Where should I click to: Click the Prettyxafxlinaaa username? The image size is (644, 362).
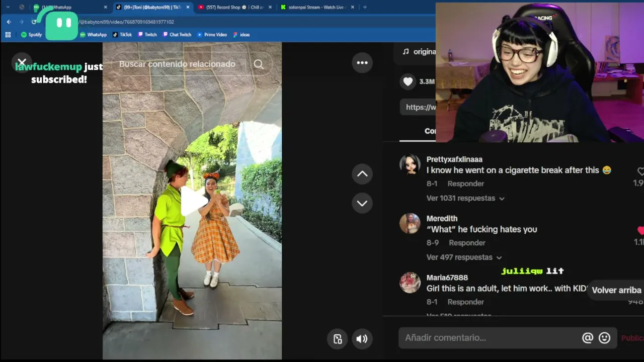pyautogui.click(x=454, y=159)
